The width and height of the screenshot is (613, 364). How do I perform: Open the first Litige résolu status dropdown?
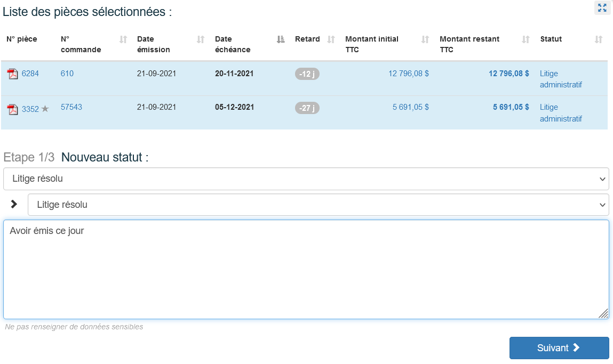306,179
